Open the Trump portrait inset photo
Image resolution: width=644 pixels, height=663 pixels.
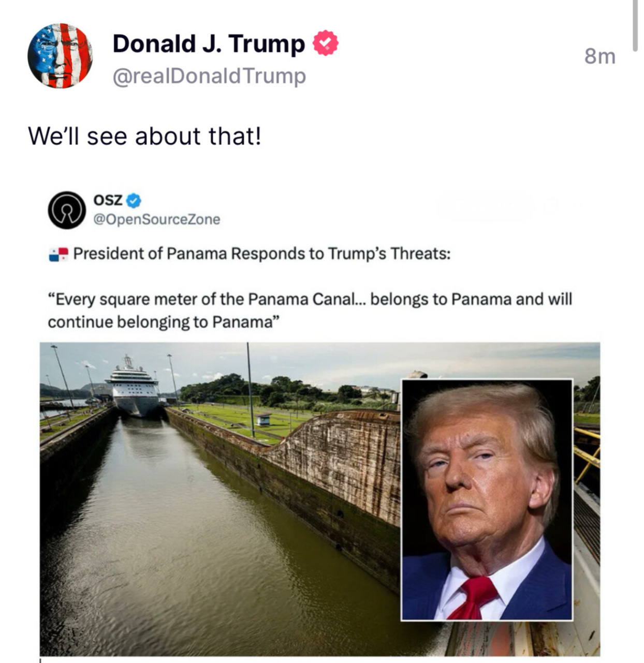pos(487,500)
